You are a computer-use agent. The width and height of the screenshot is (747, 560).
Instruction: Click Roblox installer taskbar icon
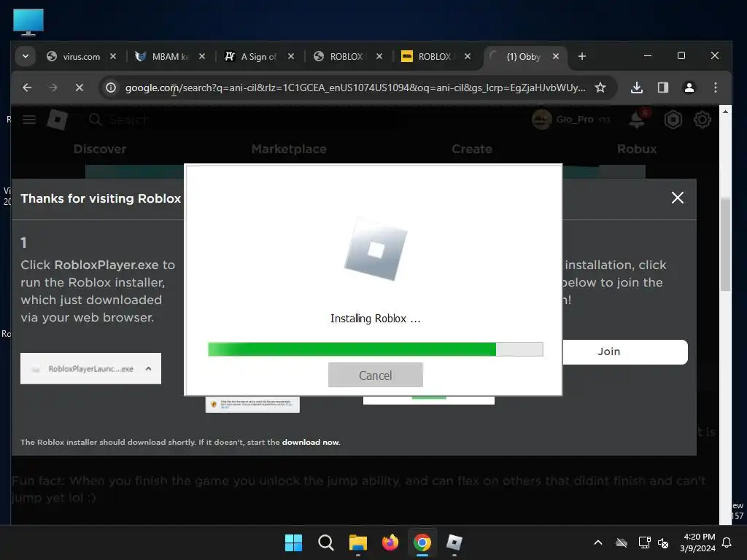(454, 542)
